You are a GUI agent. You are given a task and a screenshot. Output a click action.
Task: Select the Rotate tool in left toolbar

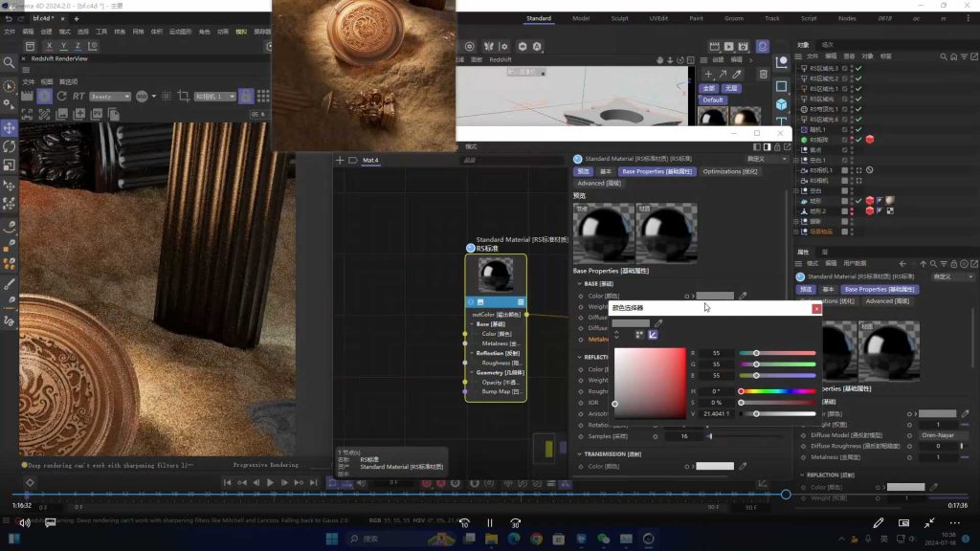pyautogui.click(x=10, y=146)
